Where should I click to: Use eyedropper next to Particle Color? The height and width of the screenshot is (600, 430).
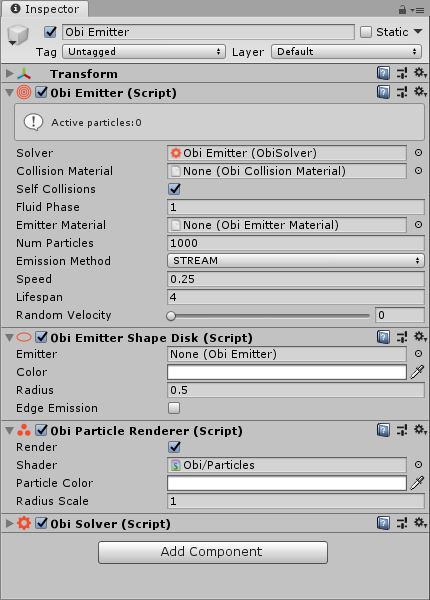[417, 483]
